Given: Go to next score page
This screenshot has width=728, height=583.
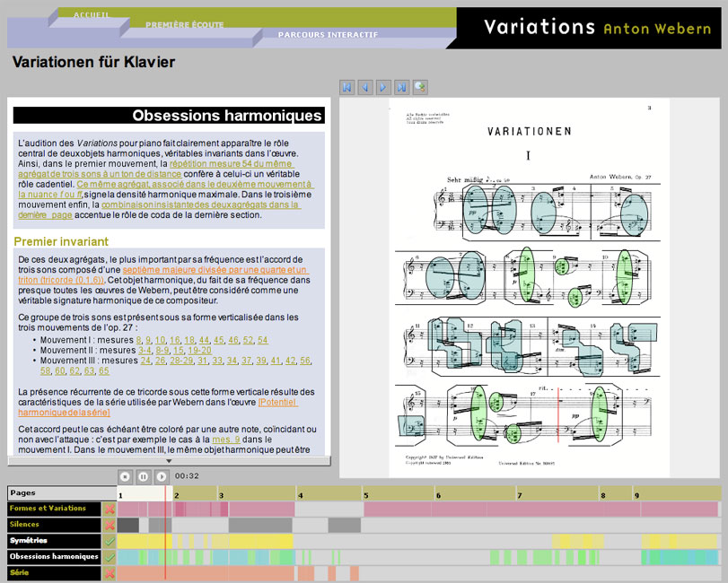Looking at the screenshot, I should [383, 87].
